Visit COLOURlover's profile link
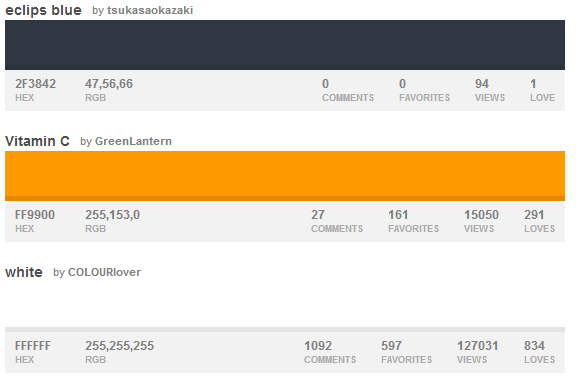The height and width of the screenshot is (384, 577). pyautogui.click(x=105, y=272)
